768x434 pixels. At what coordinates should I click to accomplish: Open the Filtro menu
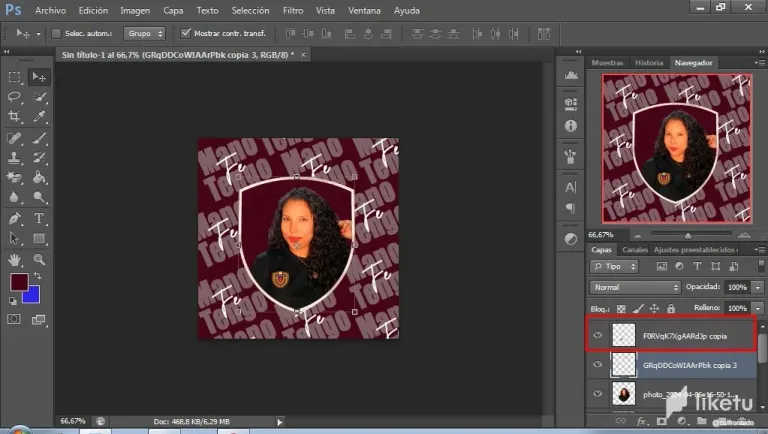[293, 10]
